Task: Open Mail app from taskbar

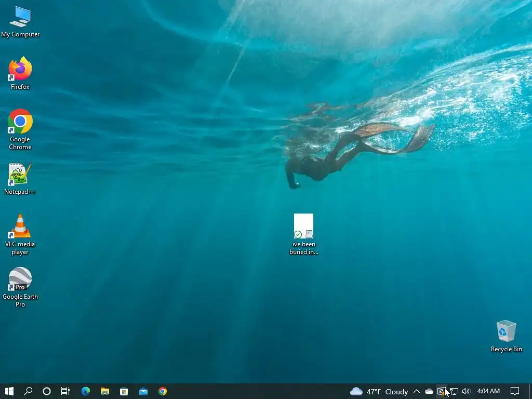Action: (x=143, y=391)
